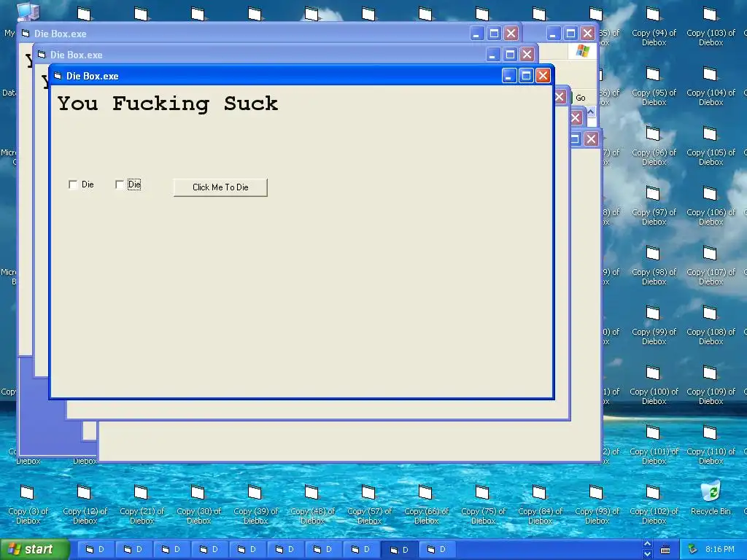Screen dimensions: 747x560
Task: Click the Copy (66) of Diebox icon
Action: coord(426,505)
